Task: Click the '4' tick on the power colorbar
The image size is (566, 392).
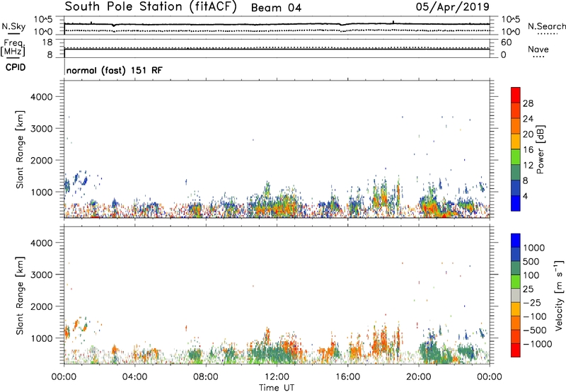Action: [x=526, y=196]
